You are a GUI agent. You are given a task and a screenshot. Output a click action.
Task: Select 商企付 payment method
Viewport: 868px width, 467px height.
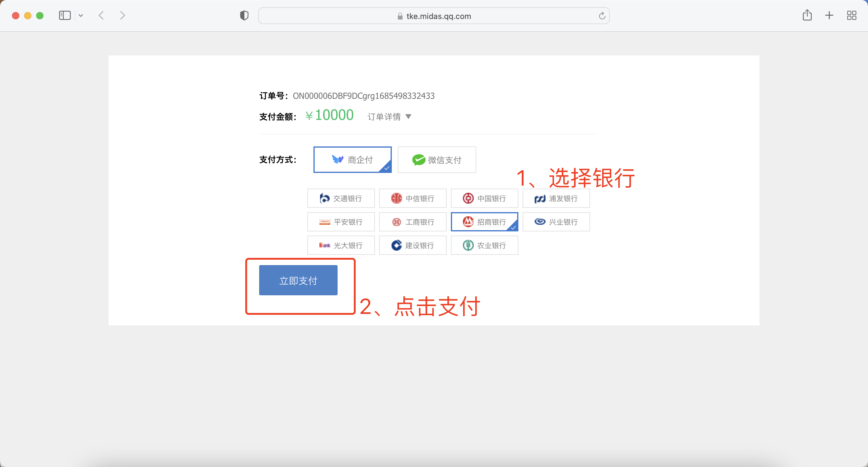[x=352, y=160]
